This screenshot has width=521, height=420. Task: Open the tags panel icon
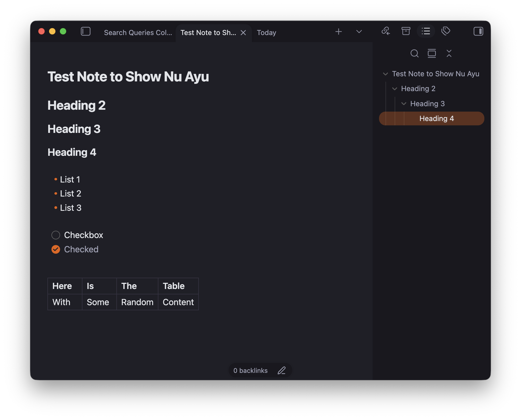click(x=446, y=31)
